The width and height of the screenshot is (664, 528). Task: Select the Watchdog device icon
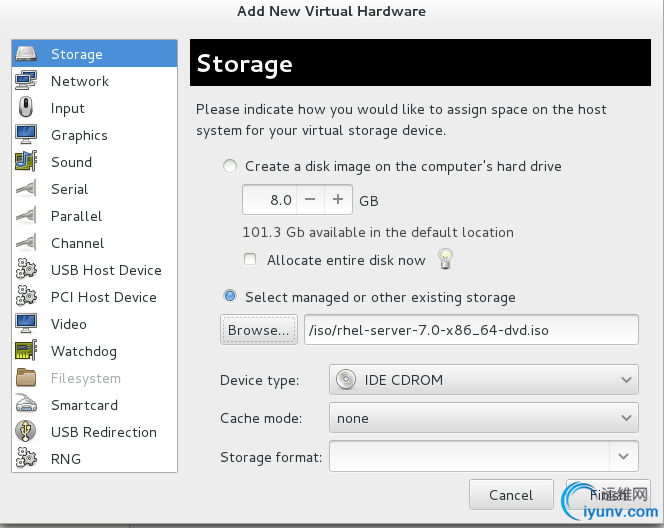[26, 351]
